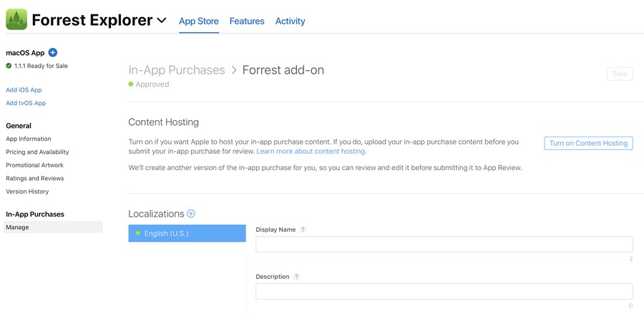644x326 pixels.
Task: Open Pricing and Availability in the sidebar
Action: coord(37,152)
